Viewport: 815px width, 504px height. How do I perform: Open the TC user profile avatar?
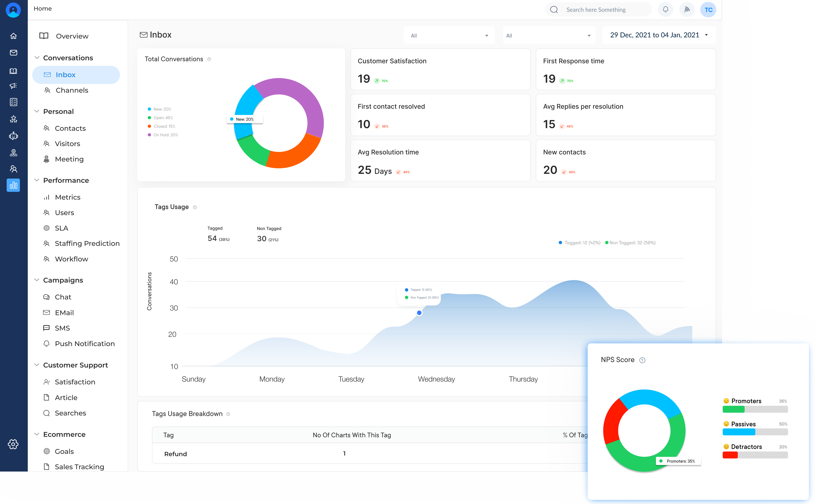pyautogui.click(x=708, y=10)
